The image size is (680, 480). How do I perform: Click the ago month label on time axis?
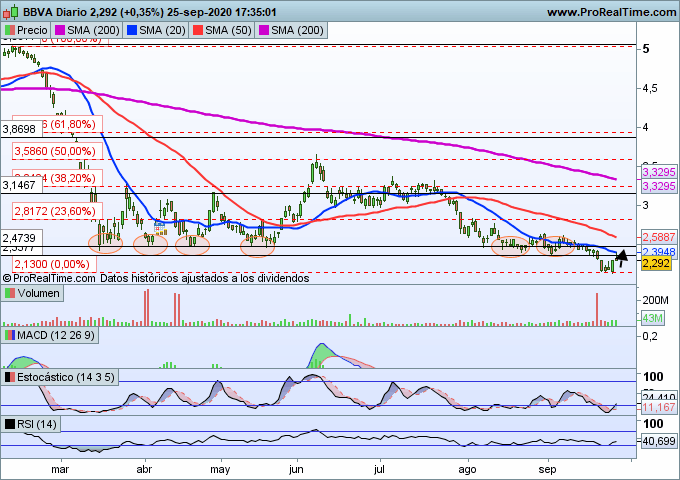(x=468, y=469)
